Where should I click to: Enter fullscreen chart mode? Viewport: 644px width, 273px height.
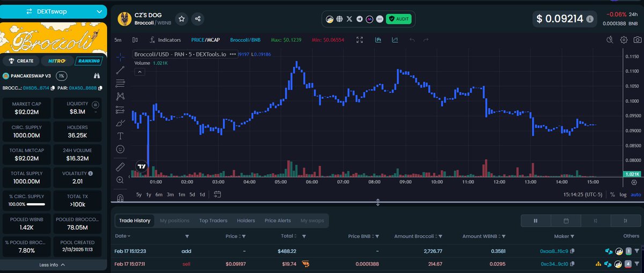[x=360, y=40]
